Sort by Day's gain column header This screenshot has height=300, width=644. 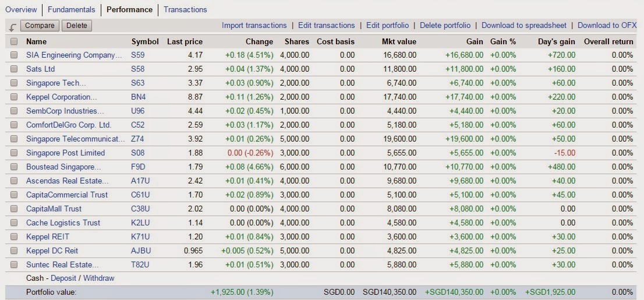click(557, 41)
